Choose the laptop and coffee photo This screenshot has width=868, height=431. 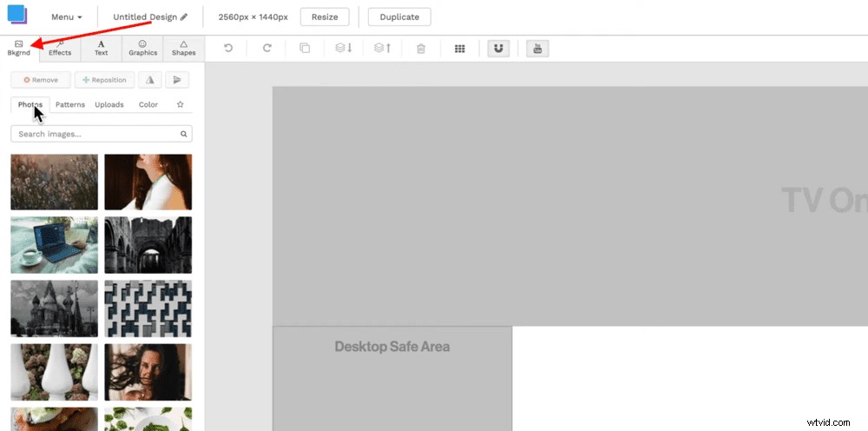[x=54, y=245]
